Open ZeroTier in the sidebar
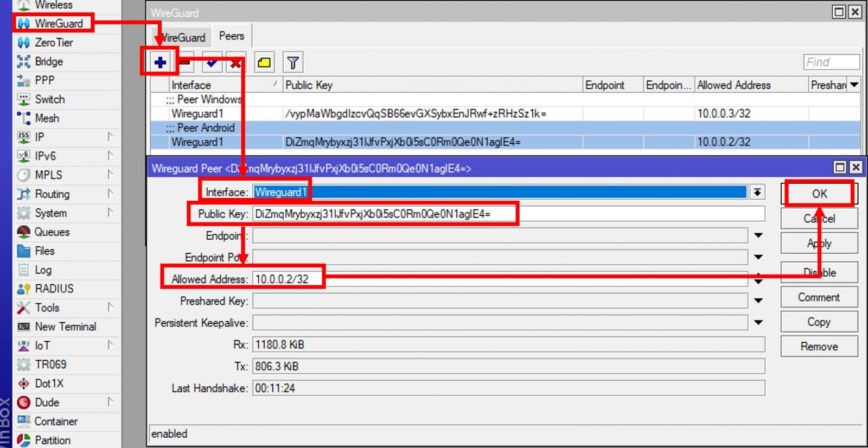Viewport: 868px width, 448px height. click(54, 42)
